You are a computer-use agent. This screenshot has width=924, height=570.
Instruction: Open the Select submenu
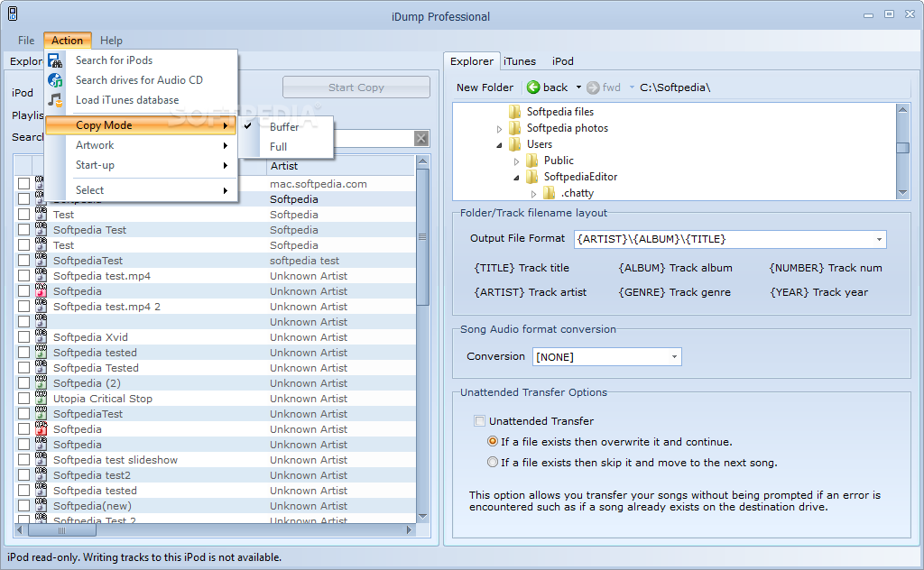141,190
